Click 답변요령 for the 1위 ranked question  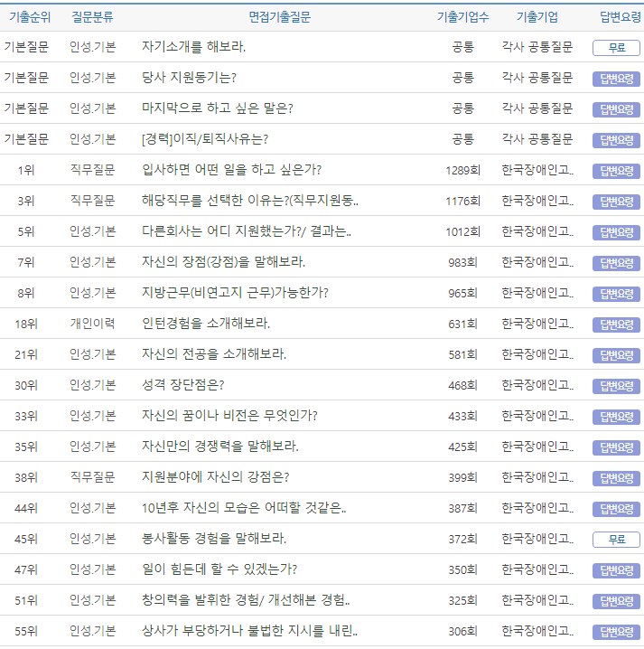616,171
